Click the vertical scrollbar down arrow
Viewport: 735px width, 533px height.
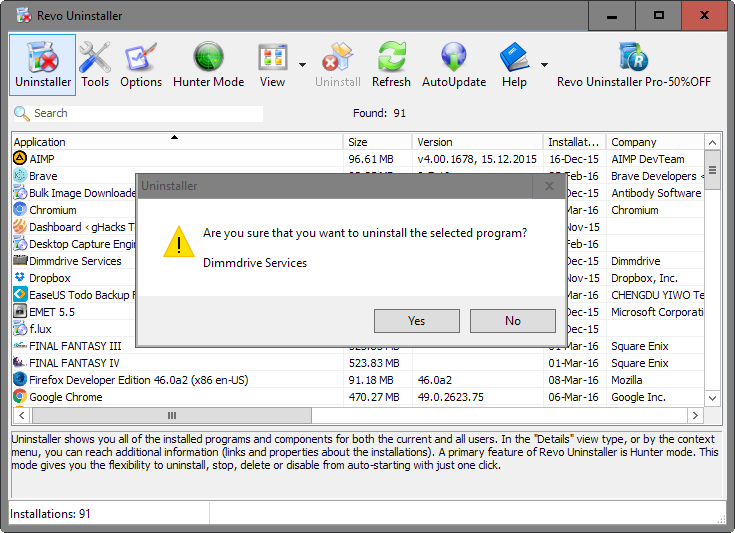713,397
